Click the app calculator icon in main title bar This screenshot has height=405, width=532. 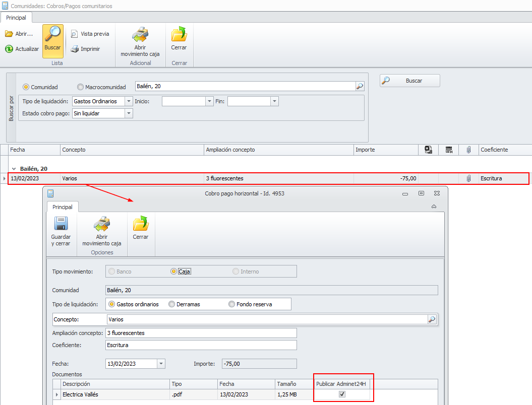pos(5,6)
